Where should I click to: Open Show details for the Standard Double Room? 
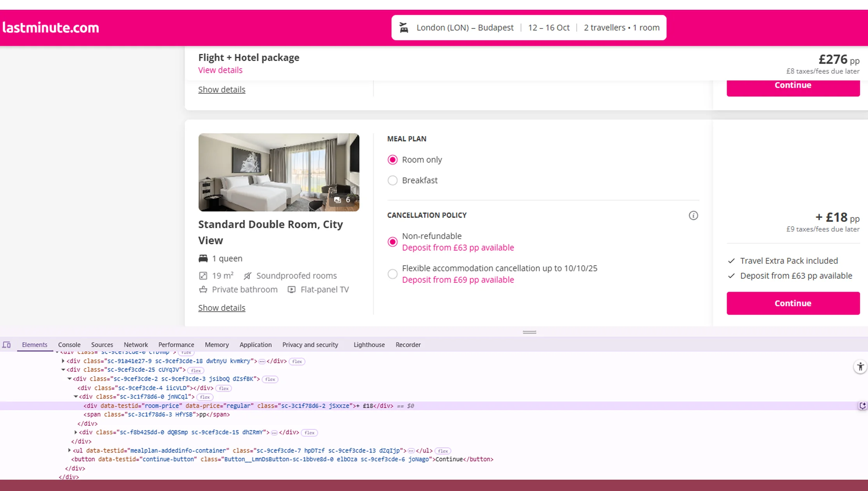click(x=221, y=308)
